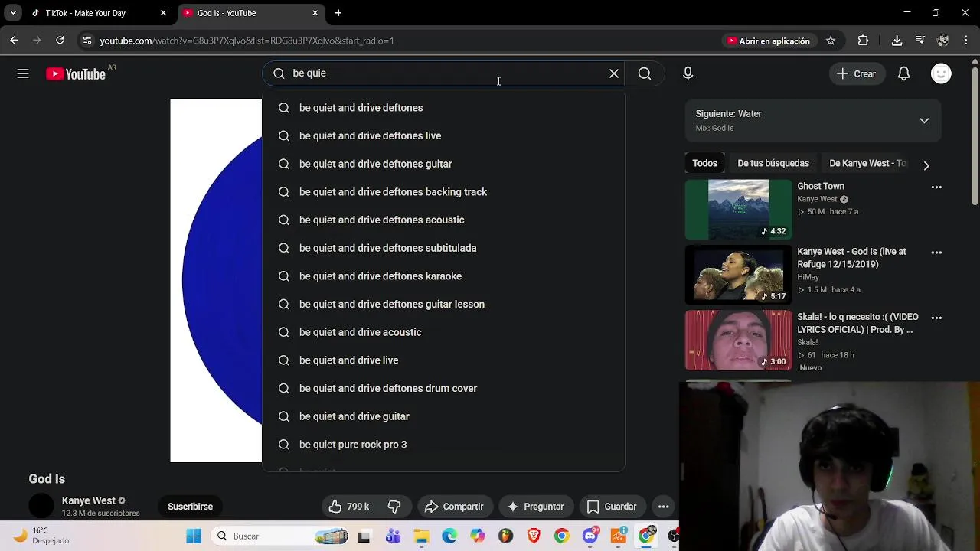Bookmark this page with the star icon
This screenshot has width=980, height=551.
point(831,41)
